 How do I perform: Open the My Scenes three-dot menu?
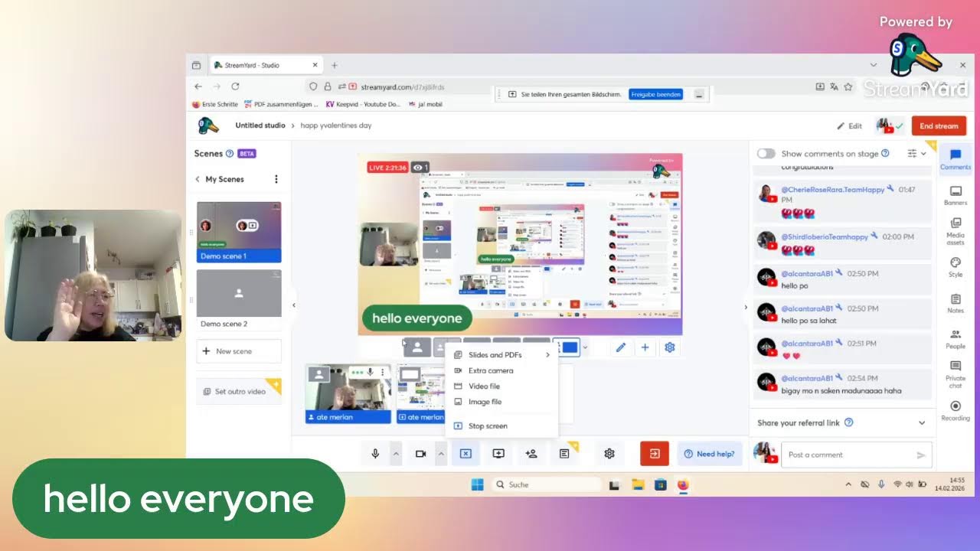276,179
